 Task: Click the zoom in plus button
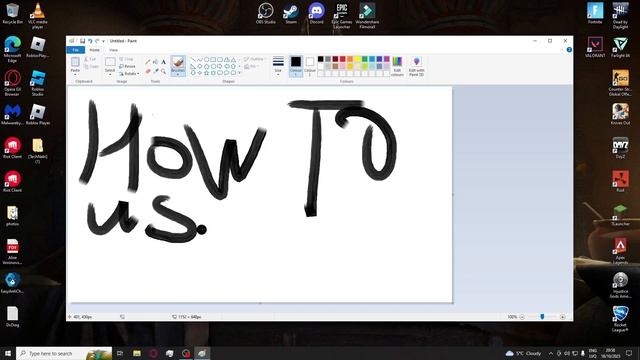tap(562, 317)
